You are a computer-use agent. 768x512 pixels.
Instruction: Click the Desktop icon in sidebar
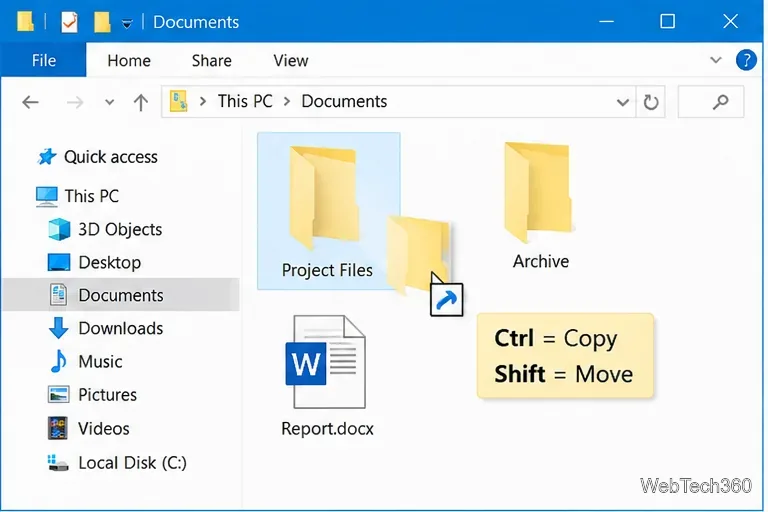click(59, 262)
